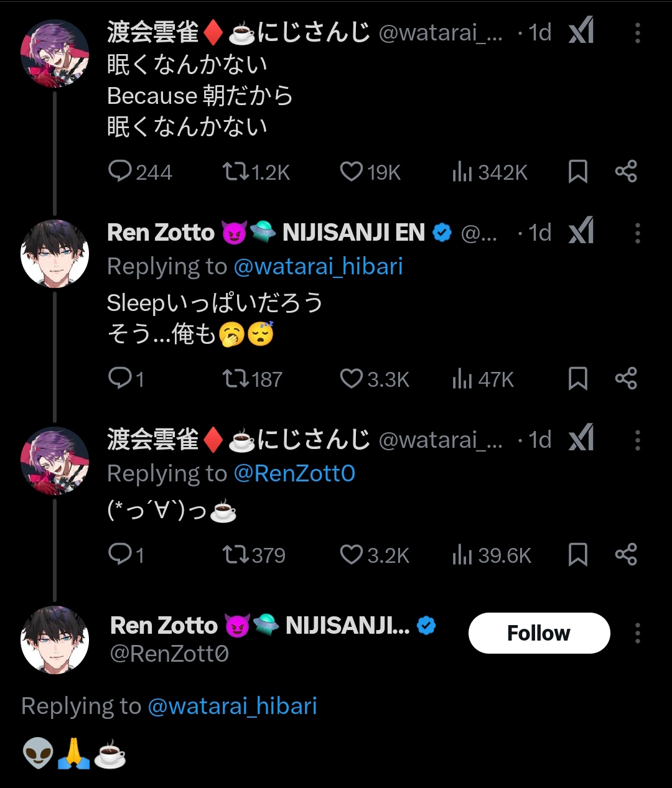Reply to the kaomoji coffee tweet
Screen dimensions: 672x788
point(120,554)
